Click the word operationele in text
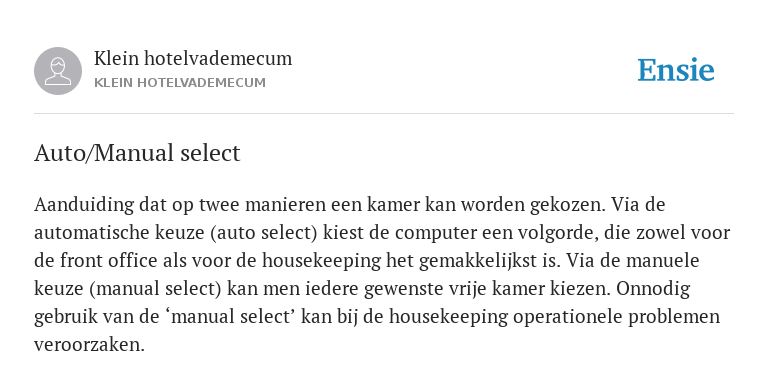 [568, 317]
